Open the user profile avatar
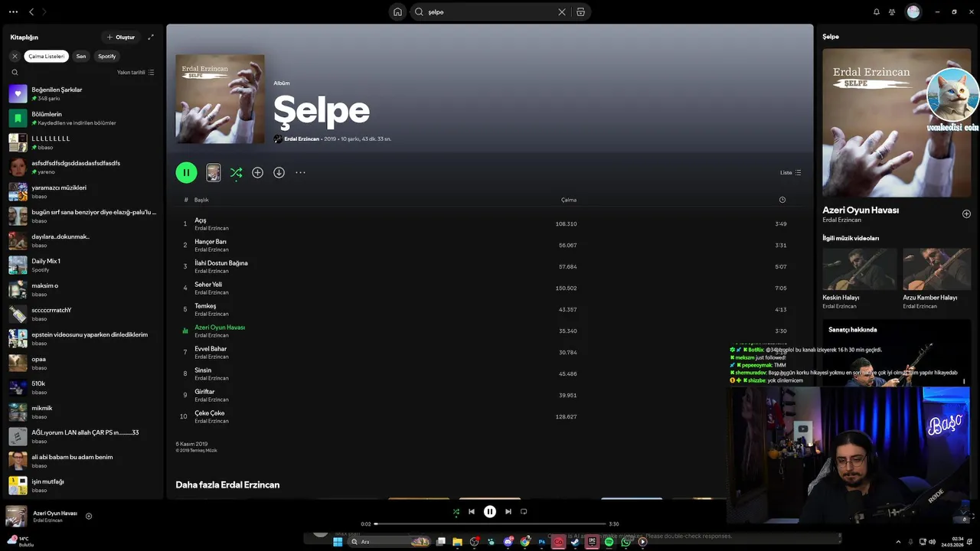 [913, 11]
